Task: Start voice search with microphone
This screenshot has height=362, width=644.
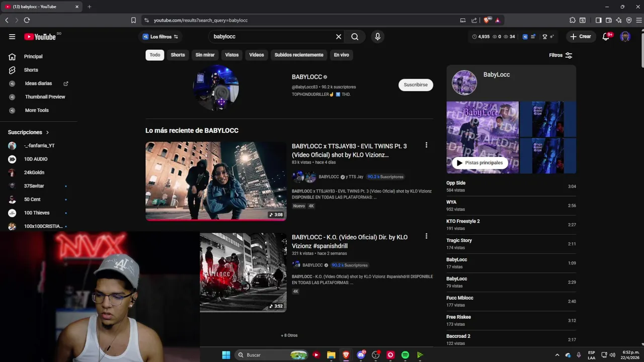Action: pos(377,37)
